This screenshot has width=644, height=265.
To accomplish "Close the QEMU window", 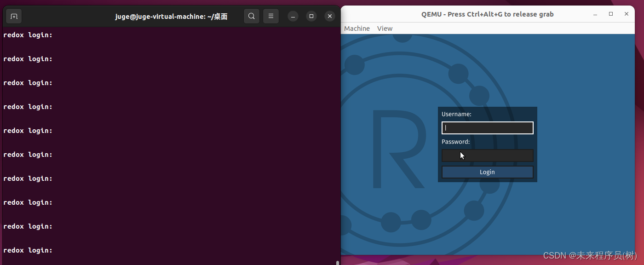I will pyautogui.click(x=627, y=14).
